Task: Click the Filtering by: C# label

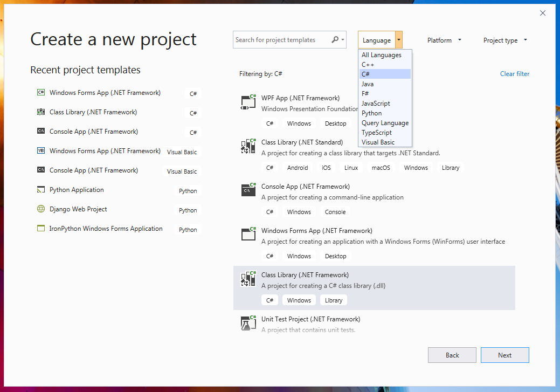Action: 261,74
